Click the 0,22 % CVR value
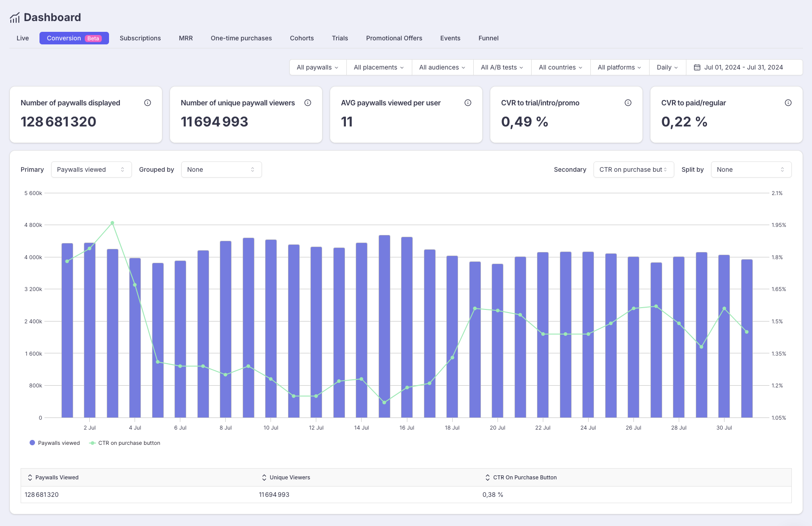812x526 pixels. (x=684, y=122)
